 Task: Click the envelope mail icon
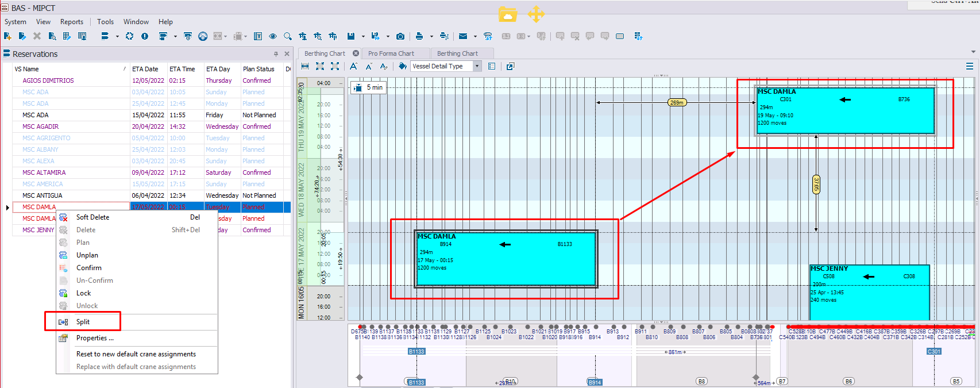click(463, 36)
